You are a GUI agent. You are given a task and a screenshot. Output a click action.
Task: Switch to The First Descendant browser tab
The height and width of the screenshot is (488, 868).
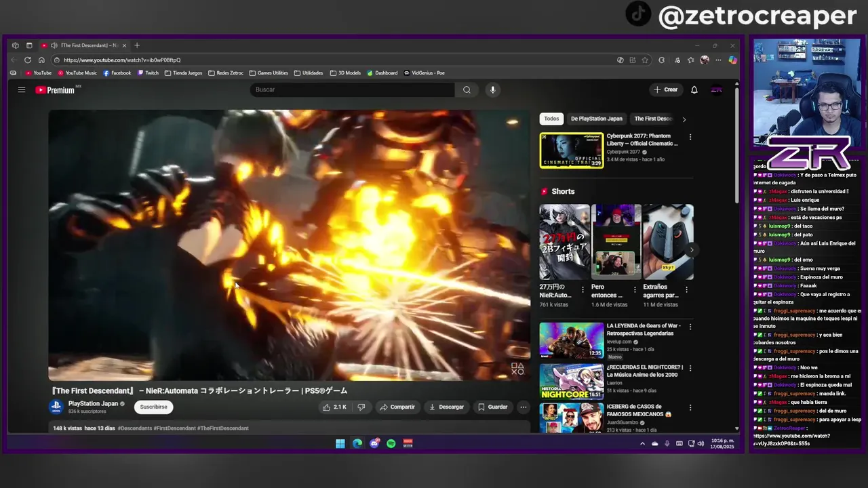tap(84, 45)
